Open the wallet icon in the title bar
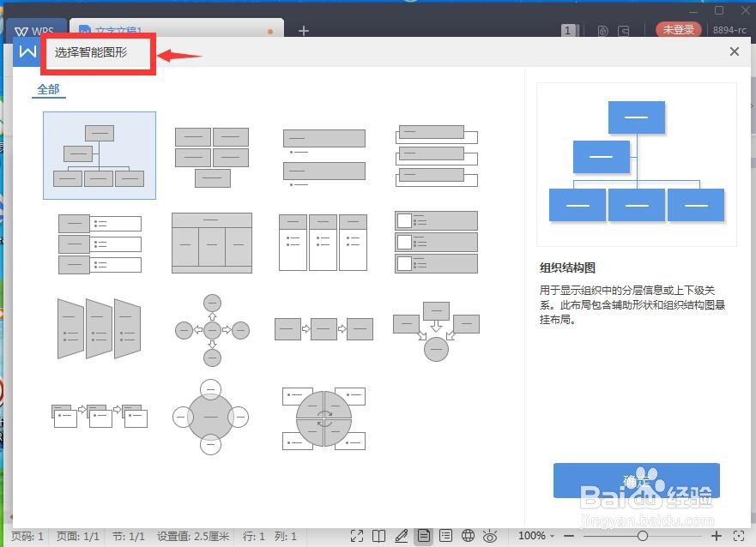This screenshot has height=547, width=756. coord(623,31)
